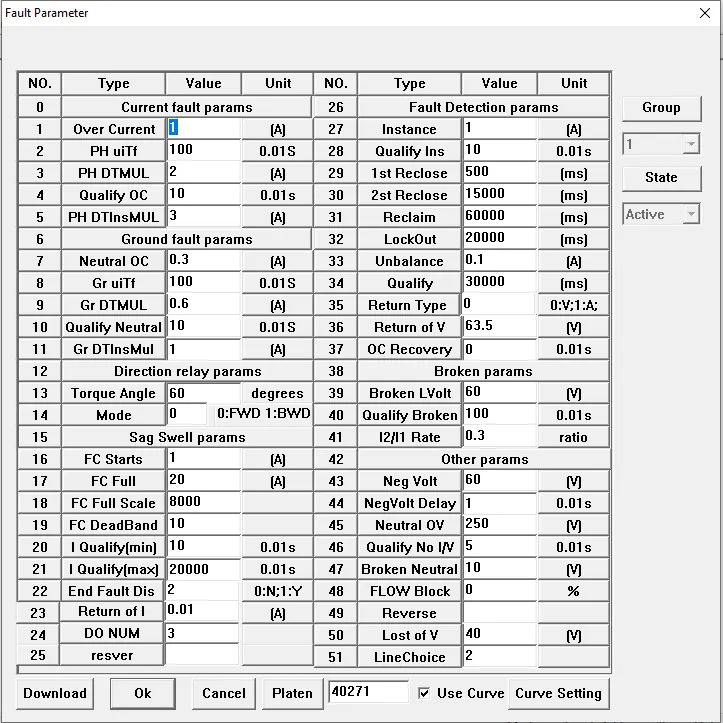
Task: Select the Over Current value field
Action: 203,128
